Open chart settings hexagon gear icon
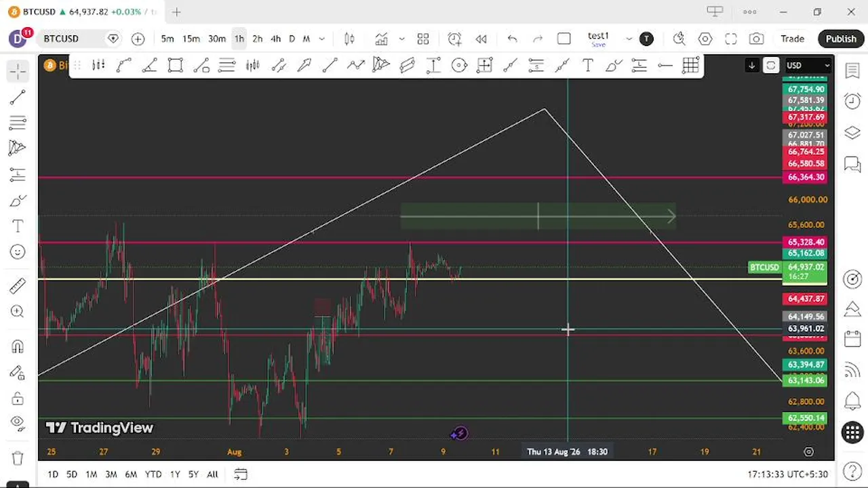 click(x=705, y=39)
